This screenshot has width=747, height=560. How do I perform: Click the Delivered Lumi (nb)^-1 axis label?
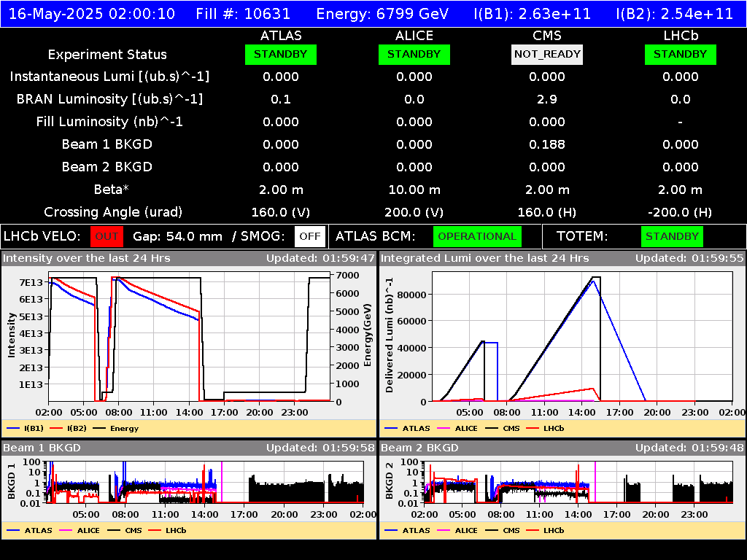click(x=390, y=335)
